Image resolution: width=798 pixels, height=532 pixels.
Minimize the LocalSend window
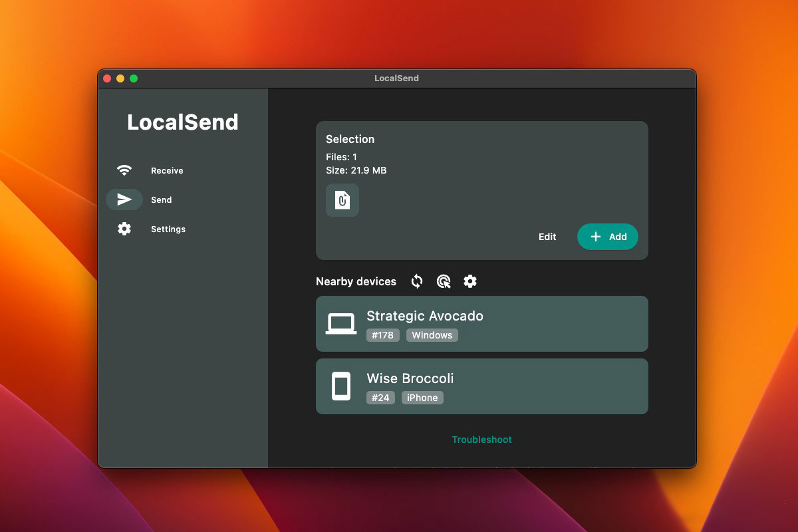pyautogui.click(x=120, y=78)
